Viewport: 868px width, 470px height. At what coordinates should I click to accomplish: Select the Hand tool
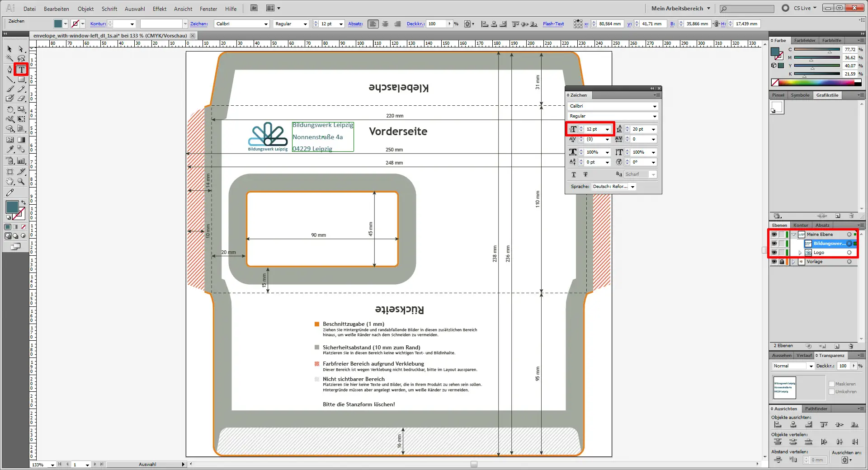[9, 182]
